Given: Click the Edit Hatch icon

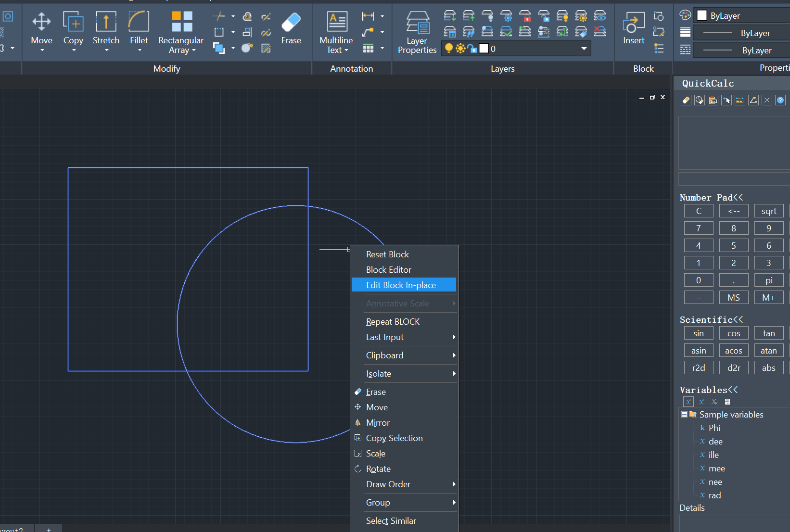Looking at the screenshot, I should point(266,48).
